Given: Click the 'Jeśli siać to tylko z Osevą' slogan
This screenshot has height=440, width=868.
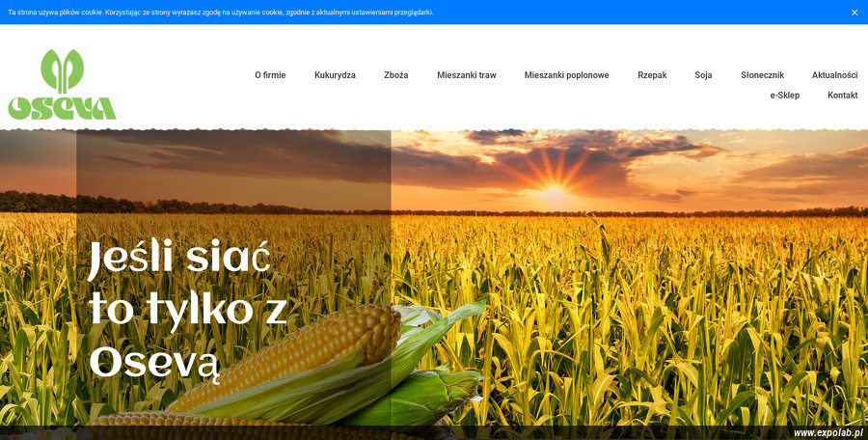Looking at the screenshot, I should [x=188, y=311].
